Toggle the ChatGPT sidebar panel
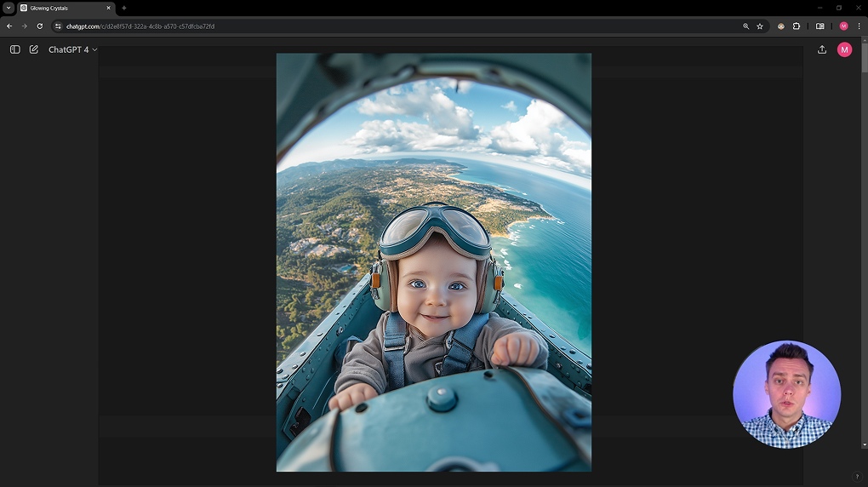The height and width of the screenshot is (487, 868). [15, 49]
